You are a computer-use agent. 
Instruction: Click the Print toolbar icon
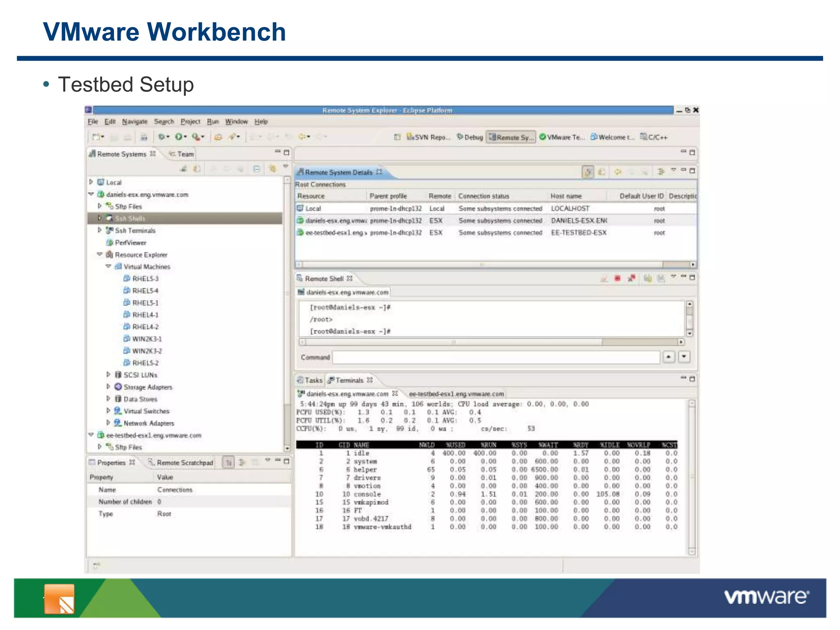144,137
